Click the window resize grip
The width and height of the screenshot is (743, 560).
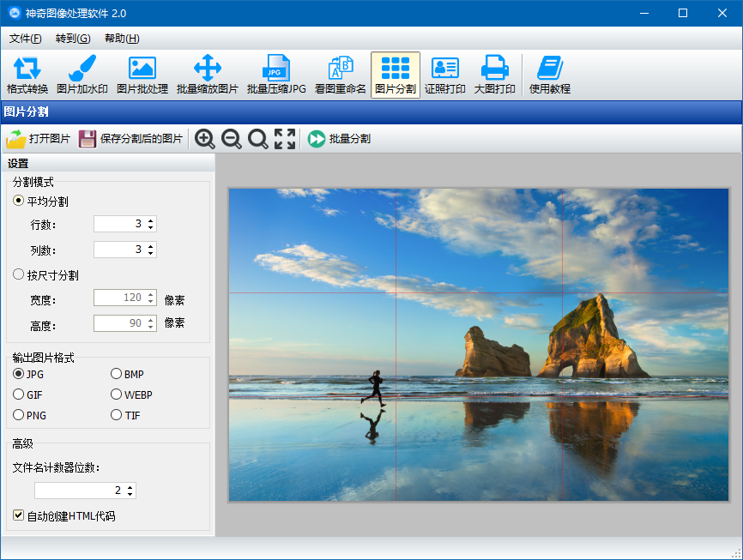pos(736,553)
